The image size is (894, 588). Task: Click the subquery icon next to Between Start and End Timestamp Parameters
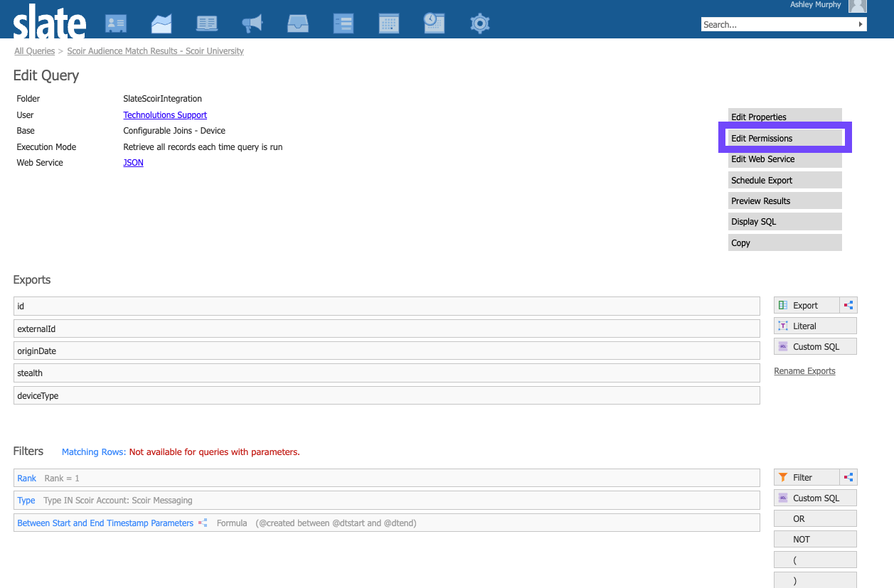tap(203, 523)
